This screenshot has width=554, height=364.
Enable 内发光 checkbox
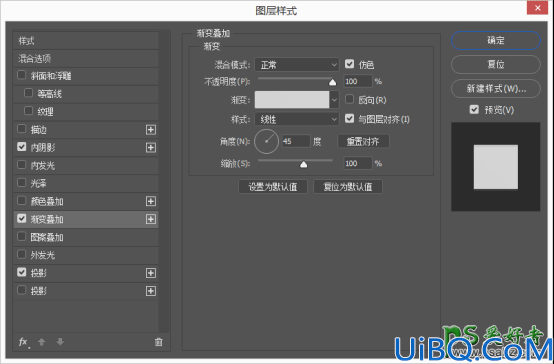(x=22, y=165)
